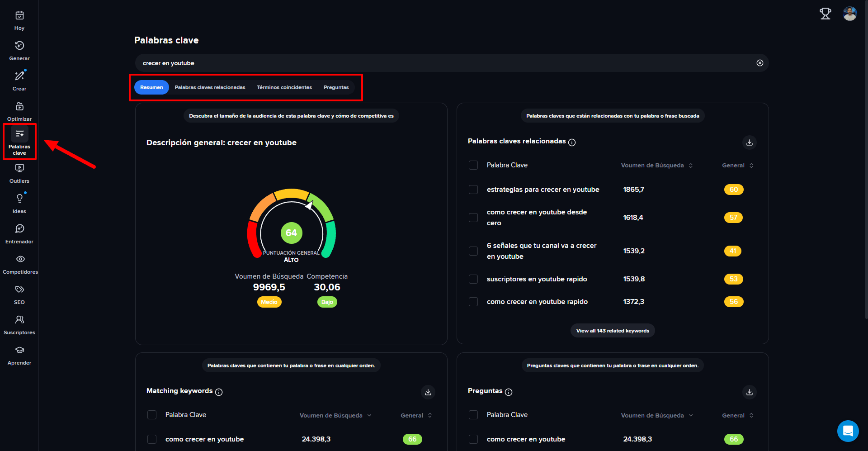This screenshot has height=451, width=868.
Task: Open the Hoy sidebar icon
Action: pos(19,15)
